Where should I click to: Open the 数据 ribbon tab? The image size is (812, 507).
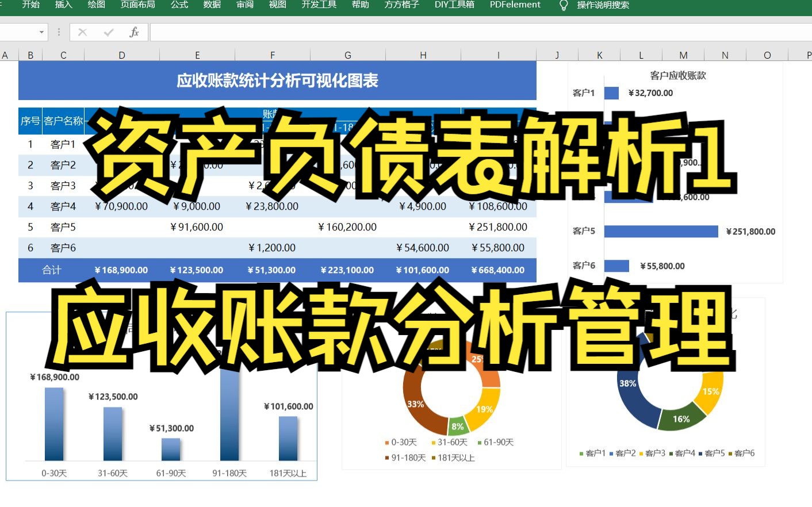tap(211, 5)
